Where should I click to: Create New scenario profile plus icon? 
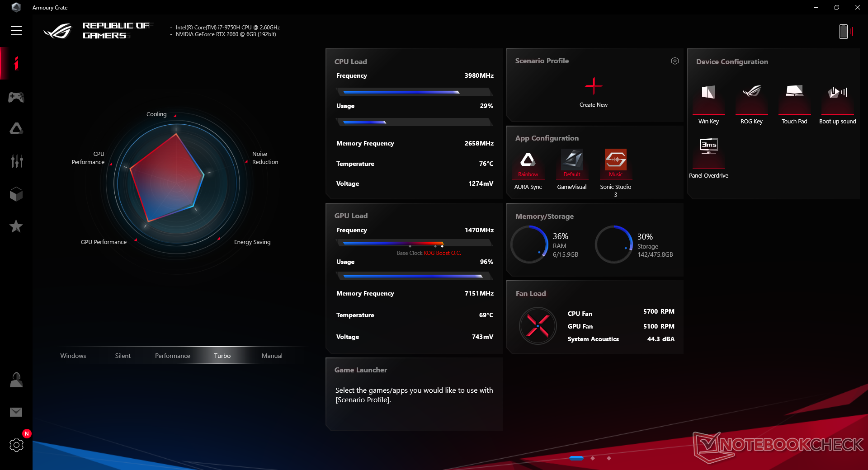point(594,86)
